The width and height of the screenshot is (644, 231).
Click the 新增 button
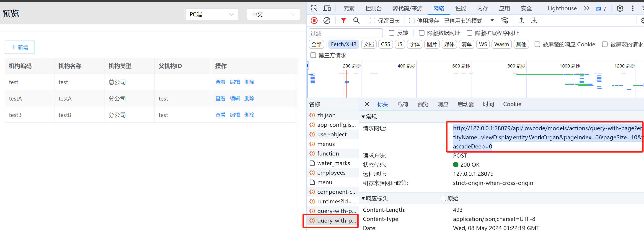20,47
